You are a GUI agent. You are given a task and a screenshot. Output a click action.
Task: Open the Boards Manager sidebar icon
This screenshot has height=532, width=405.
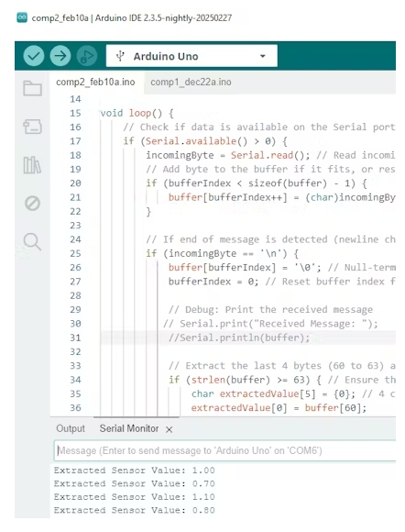(x=33, y=127)
